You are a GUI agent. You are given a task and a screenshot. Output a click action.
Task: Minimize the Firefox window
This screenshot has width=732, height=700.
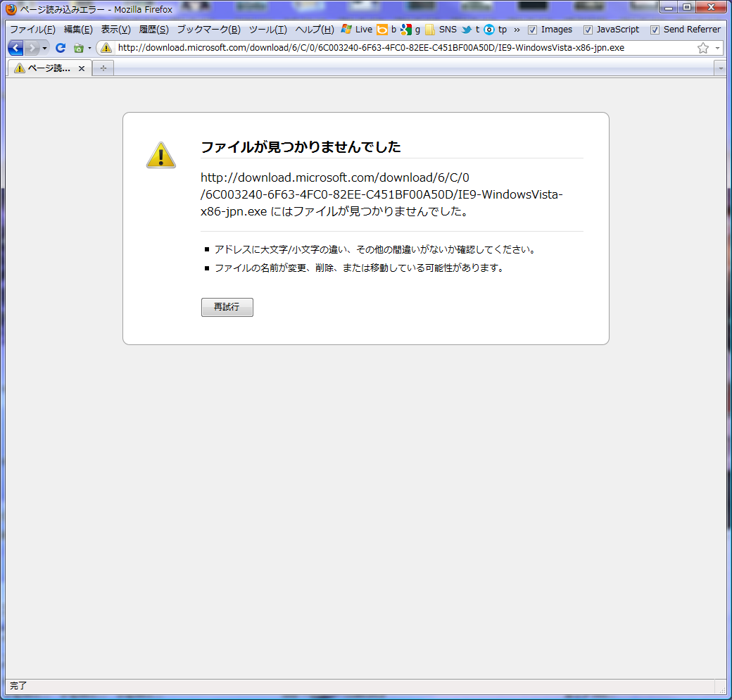click(669, 8)
